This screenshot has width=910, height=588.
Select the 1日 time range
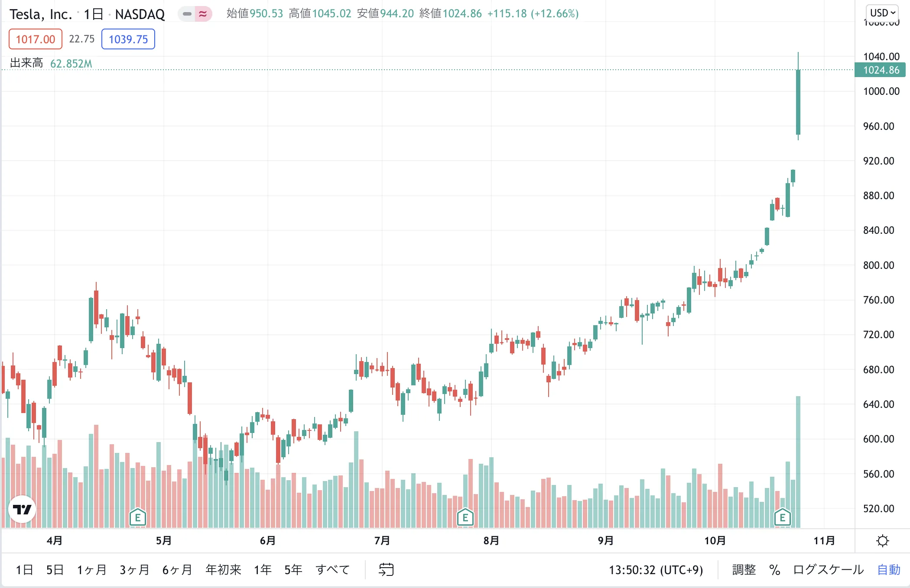coord(24,570)
